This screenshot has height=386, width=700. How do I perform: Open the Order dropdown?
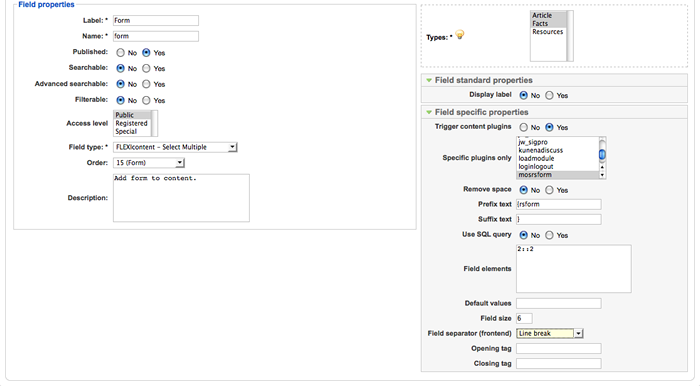pyautogui.click(x=149, y=163)
